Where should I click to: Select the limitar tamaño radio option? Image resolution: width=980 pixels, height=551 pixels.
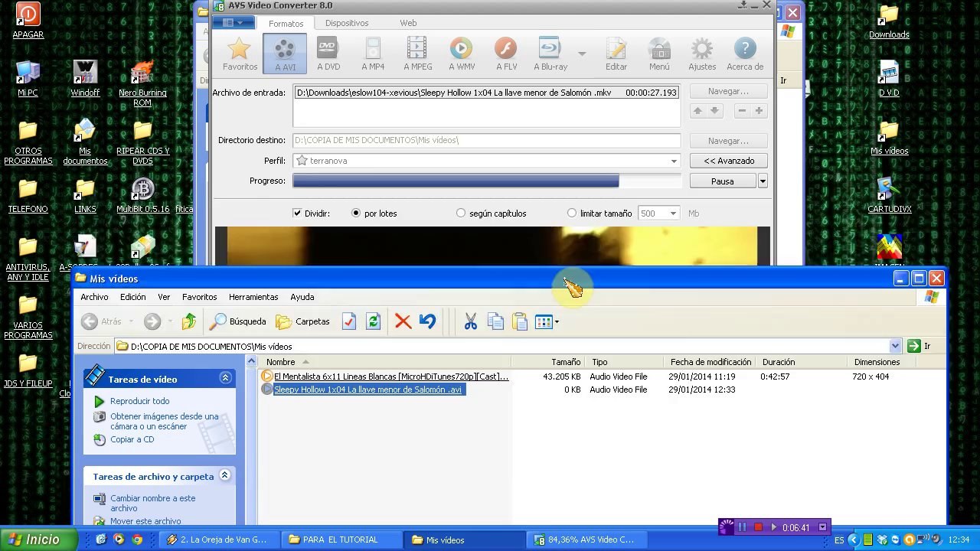coord(572,214)
